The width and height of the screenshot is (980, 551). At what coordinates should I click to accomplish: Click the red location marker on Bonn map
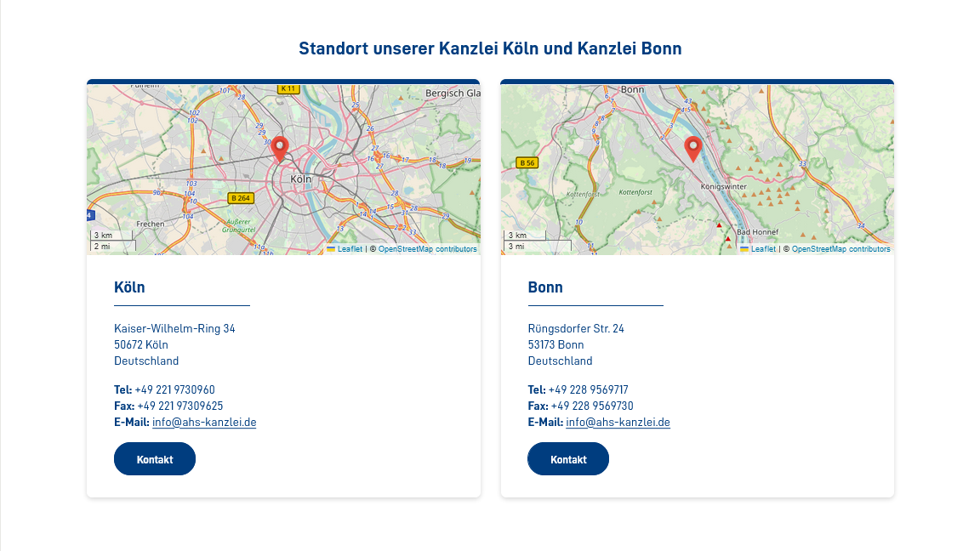[x=693, y=149]
